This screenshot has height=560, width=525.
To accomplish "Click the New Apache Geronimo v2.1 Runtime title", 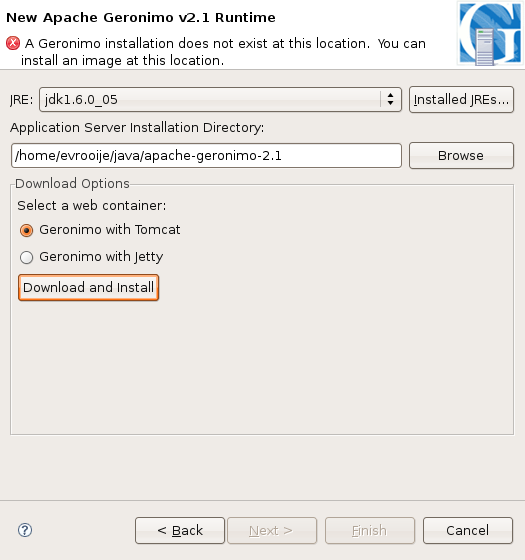I will click(x=141, y=18).
